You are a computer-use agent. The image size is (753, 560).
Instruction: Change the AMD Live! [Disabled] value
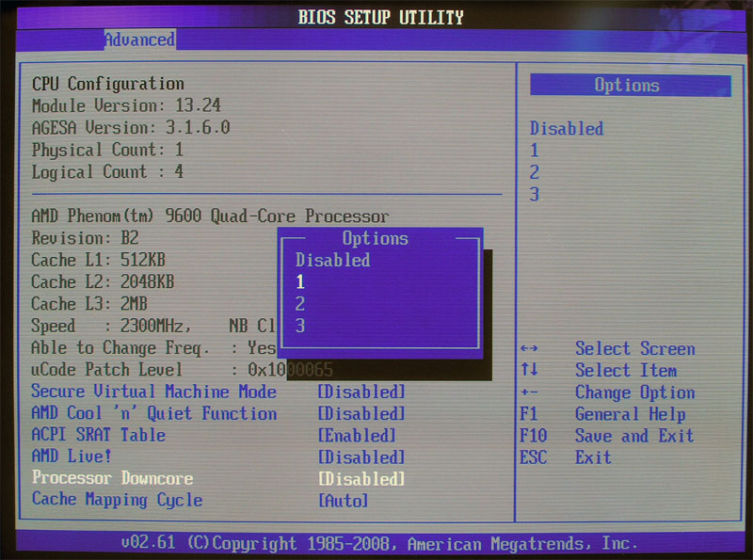click(361, 457)
